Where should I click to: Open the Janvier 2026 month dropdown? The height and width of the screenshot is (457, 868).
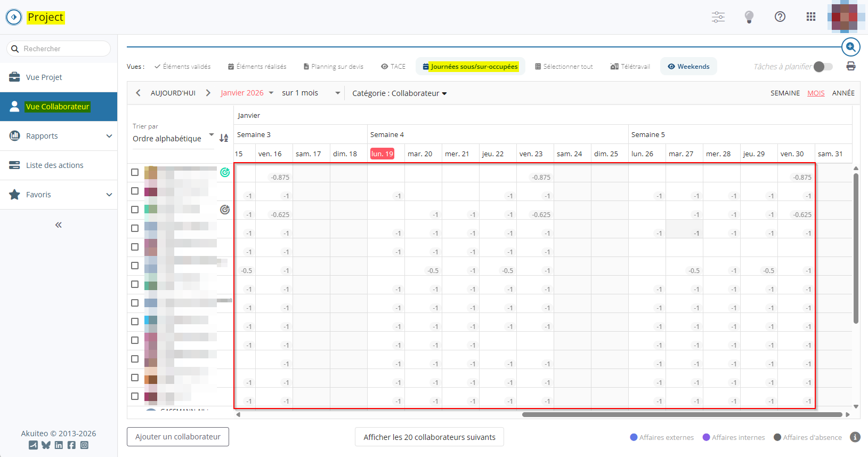[x=247, y=93]
